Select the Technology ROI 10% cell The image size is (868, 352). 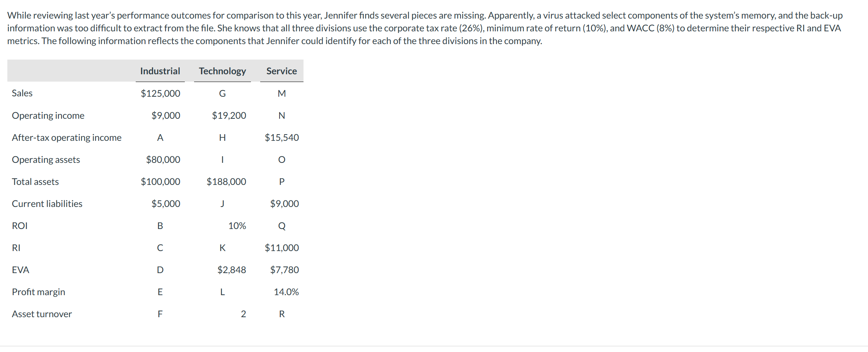tap(237, 226)
